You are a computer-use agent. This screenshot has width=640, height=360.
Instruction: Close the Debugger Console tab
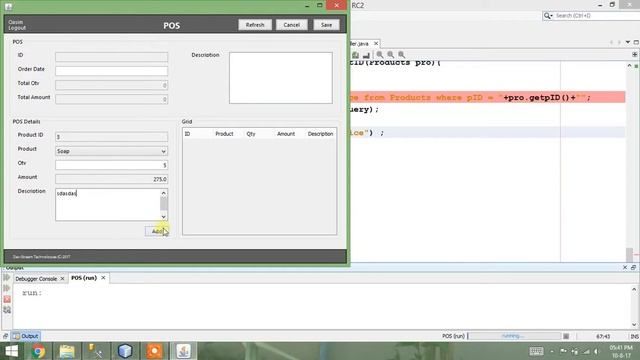pyautogui.click(x=62, y=279)
